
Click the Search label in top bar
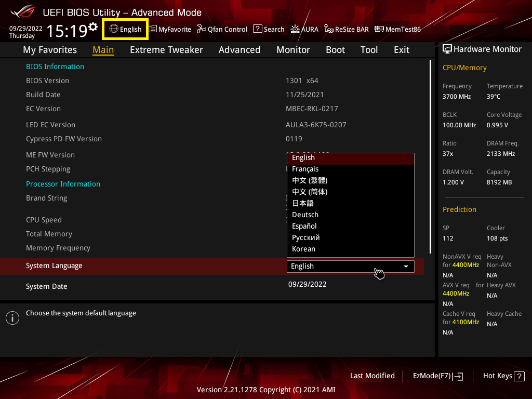pos(274,29)
